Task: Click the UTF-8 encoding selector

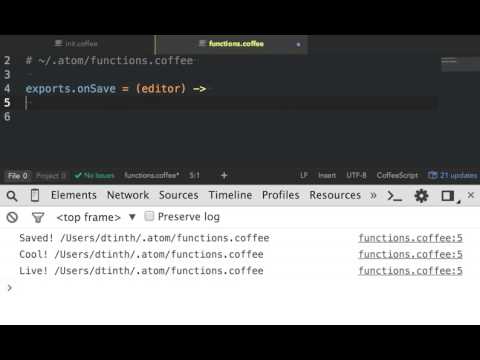Action: pyautogui.click(x=356, y=175)
